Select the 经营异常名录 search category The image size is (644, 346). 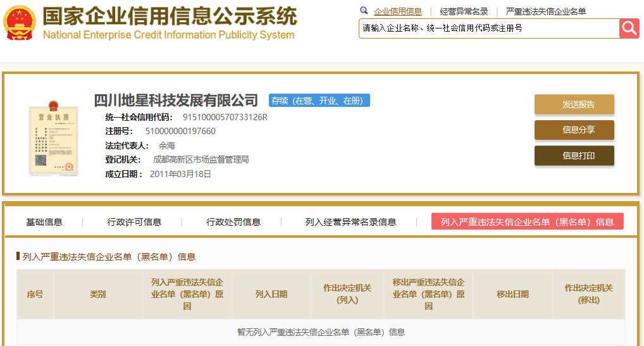click(x=464, y=11)
